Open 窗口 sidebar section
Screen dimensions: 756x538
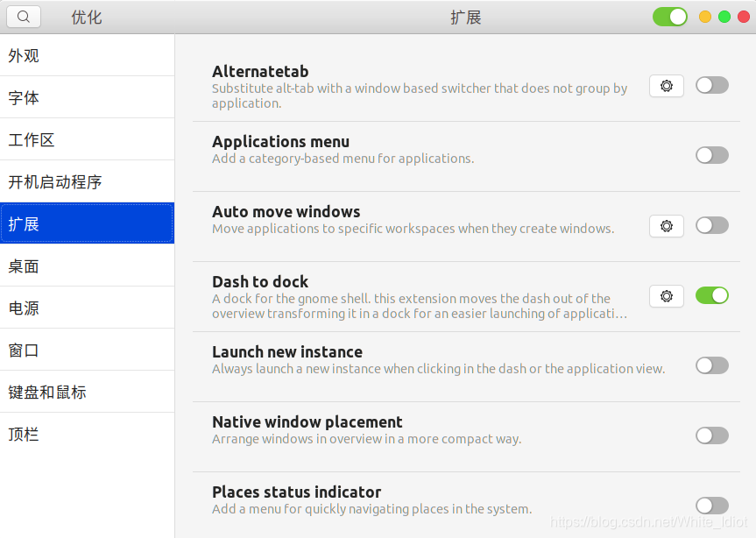click(87, 350)
